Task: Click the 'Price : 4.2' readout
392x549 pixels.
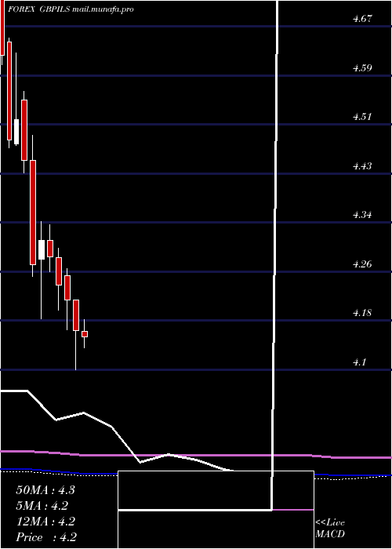Action: click(46, 537)
